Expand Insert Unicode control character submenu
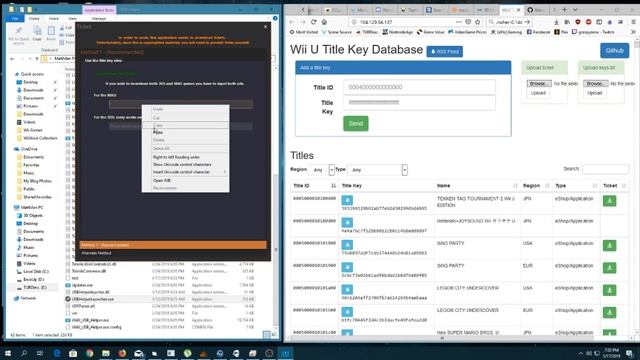The width and height of the screenshot is (640, 360). tap(185, 172)
